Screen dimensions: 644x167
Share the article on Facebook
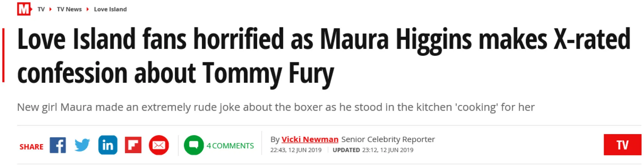coord(58,145)
